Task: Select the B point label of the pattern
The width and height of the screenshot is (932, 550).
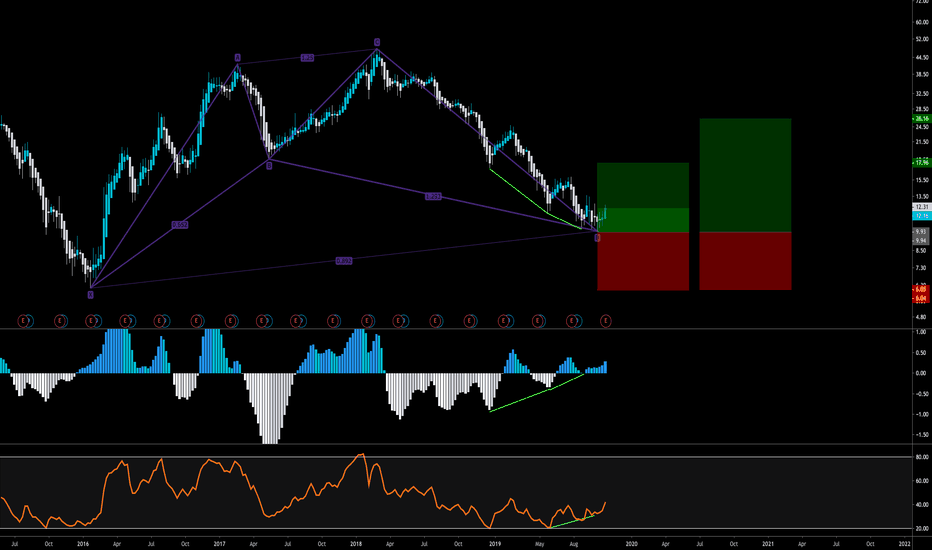Action: [269, 166]
